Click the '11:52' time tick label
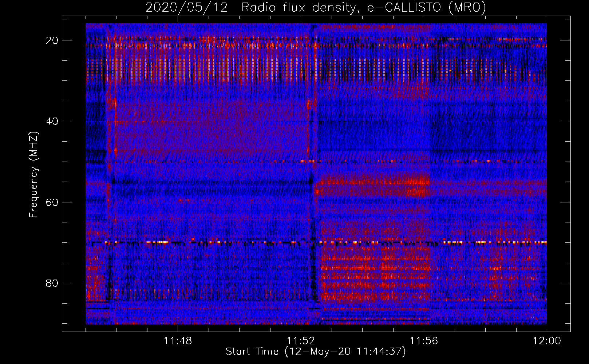The height and width of the screenshot is (364, 589). tap(301, 341)
